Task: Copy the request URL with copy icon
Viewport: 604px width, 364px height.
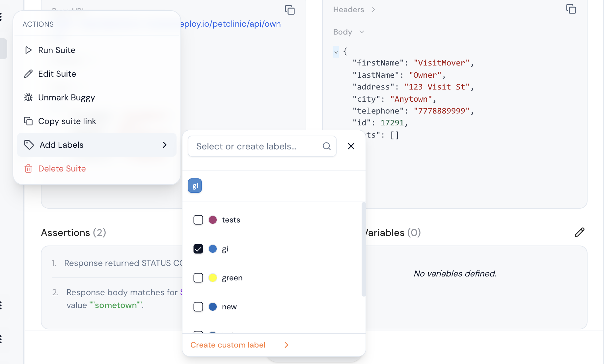Action: click(289, 10)
